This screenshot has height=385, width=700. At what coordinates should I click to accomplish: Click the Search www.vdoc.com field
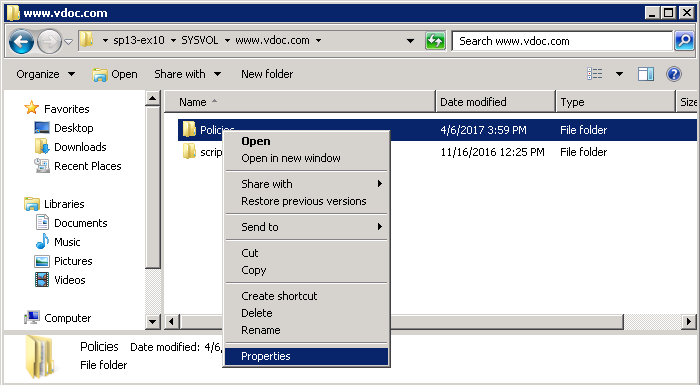coord(562,41)
